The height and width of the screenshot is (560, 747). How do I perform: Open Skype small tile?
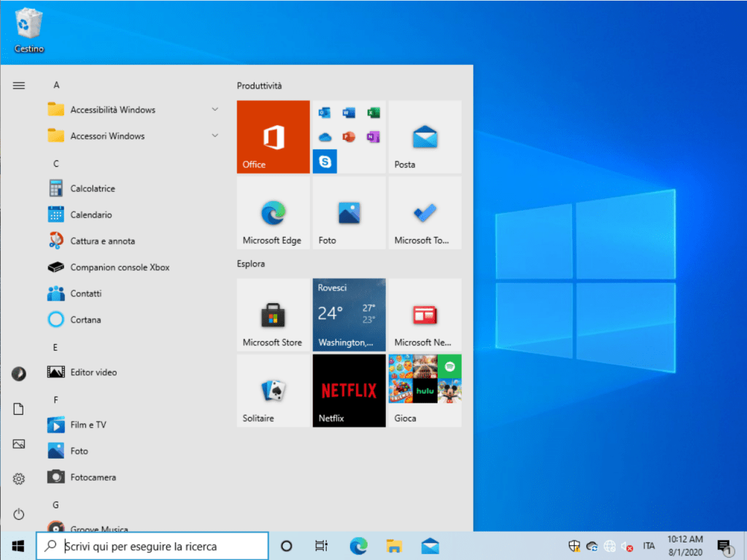tap(325, 161)
